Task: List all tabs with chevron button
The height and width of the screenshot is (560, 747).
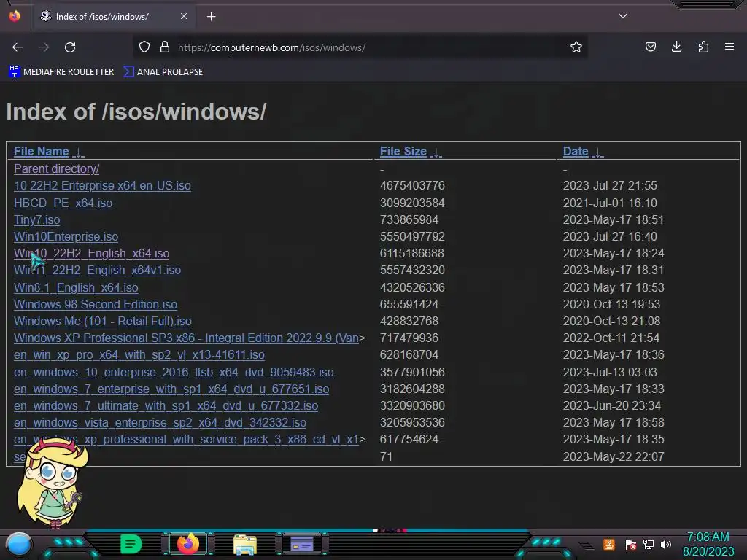Action: [x=623, y=16]
